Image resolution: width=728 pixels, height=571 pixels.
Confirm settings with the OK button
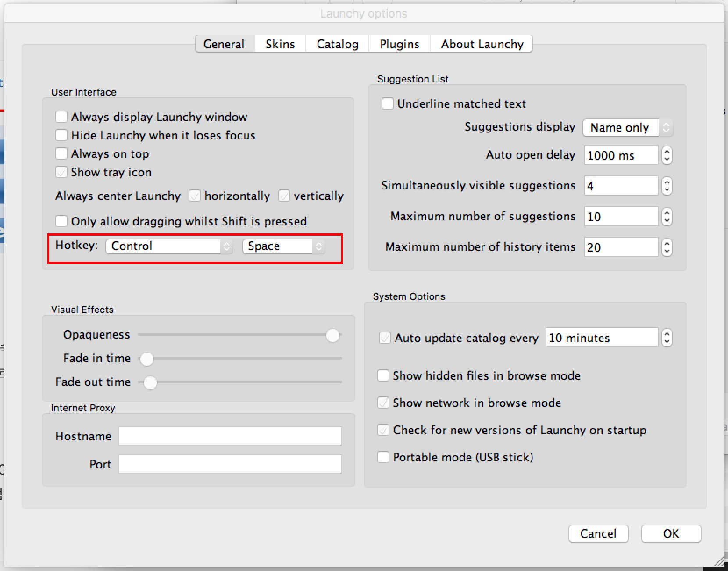click(x=671, y=533)
